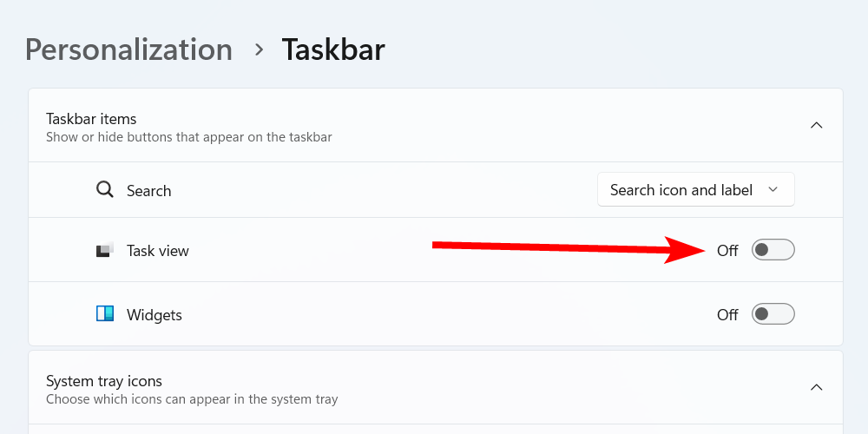Collapse System tray icons using its chevron
The image size is (868, 434).
coord(816,387)
